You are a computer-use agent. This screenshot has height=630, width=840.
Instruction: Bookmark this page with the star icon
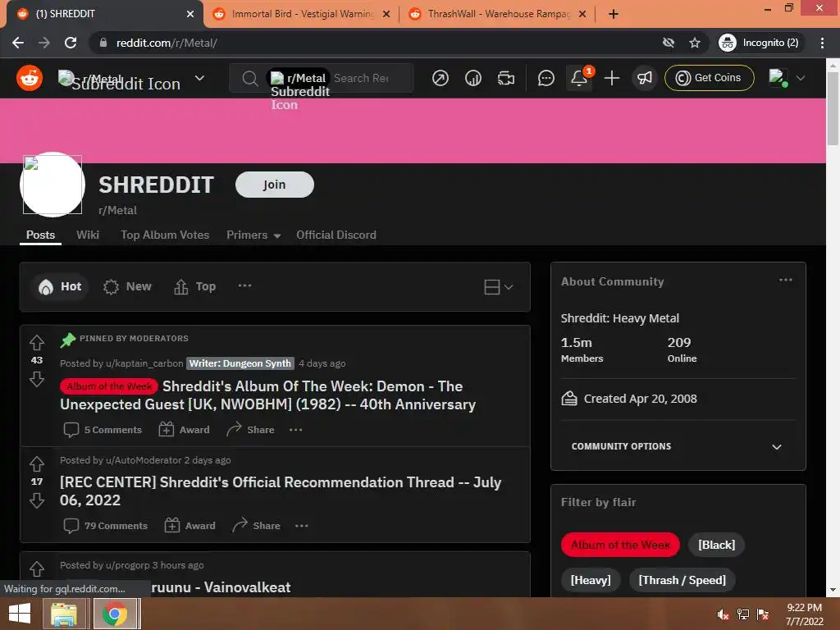click(x=695, y=43)
